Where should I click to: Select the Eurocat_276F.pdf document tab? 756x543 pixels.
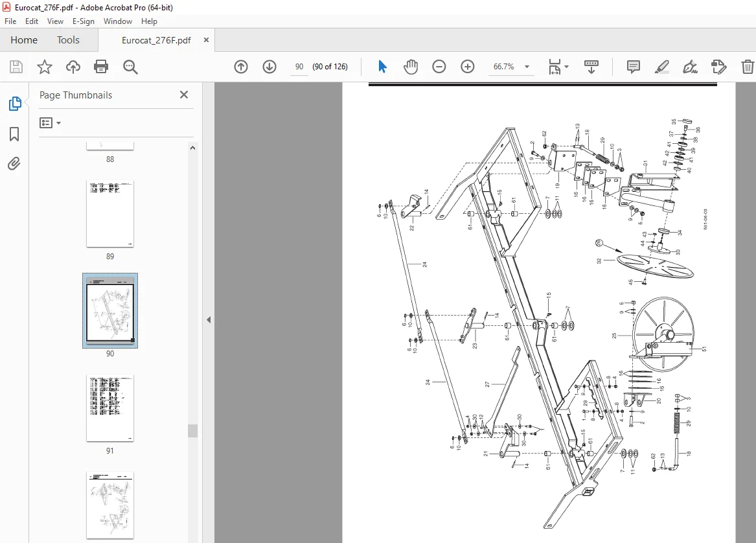pyautogui.click(x=156, y=40)
